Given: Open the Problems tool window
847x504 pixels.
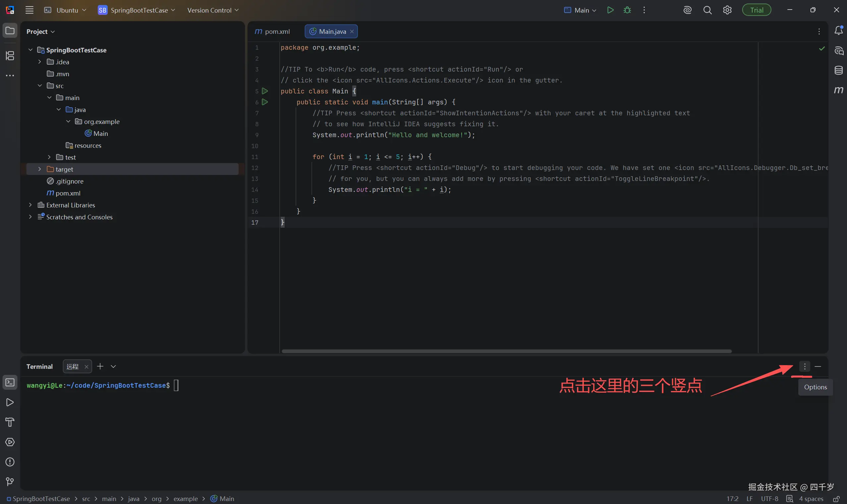Looking at the screenshot, I should tap(10, 462).
